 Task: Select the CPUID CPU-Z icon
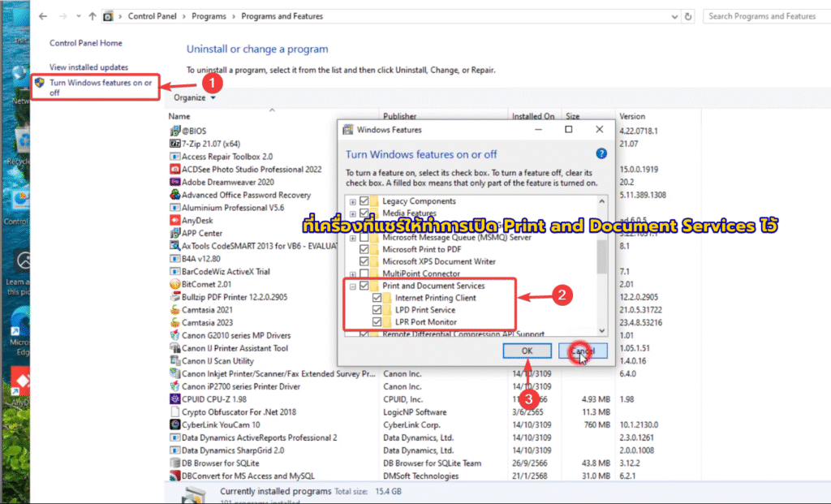[175, 399]
